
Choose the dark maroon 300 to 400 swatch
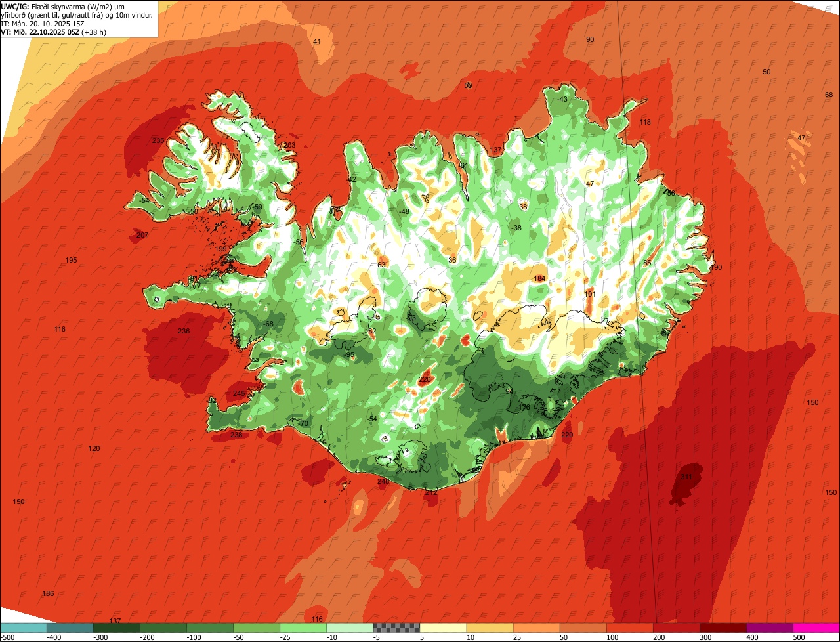click(723, 628)
